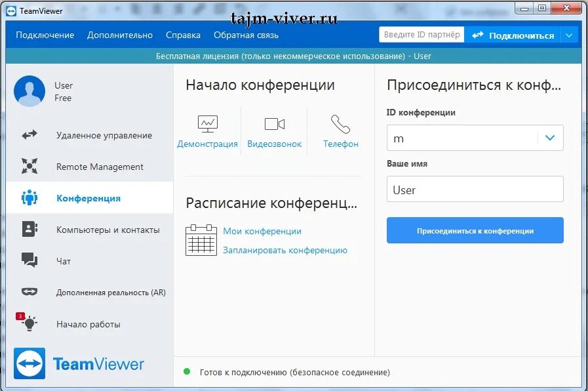588x391 pixels.
Task: Click the Запланировать конференцию link
Action: pyautogui.click(x=285, y=251)
